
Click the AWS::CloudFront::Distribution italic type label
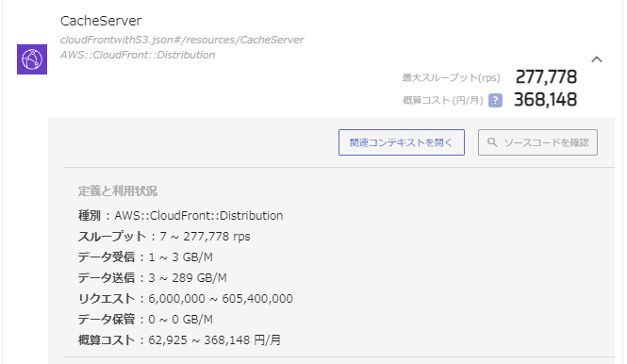click(138, 55)
